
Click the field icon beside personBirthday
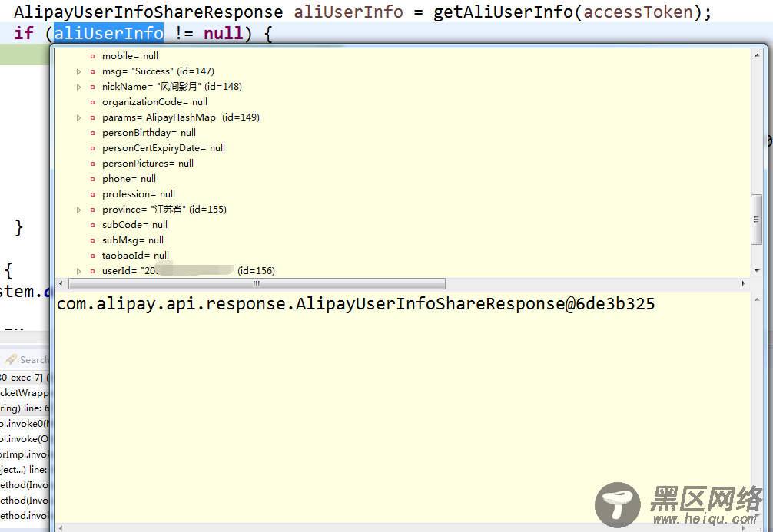pyautogui.click(x=92, y=133)
